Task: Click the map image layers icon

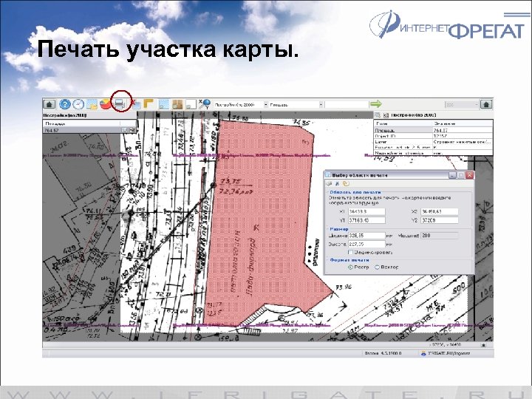Action: point(92,104)
